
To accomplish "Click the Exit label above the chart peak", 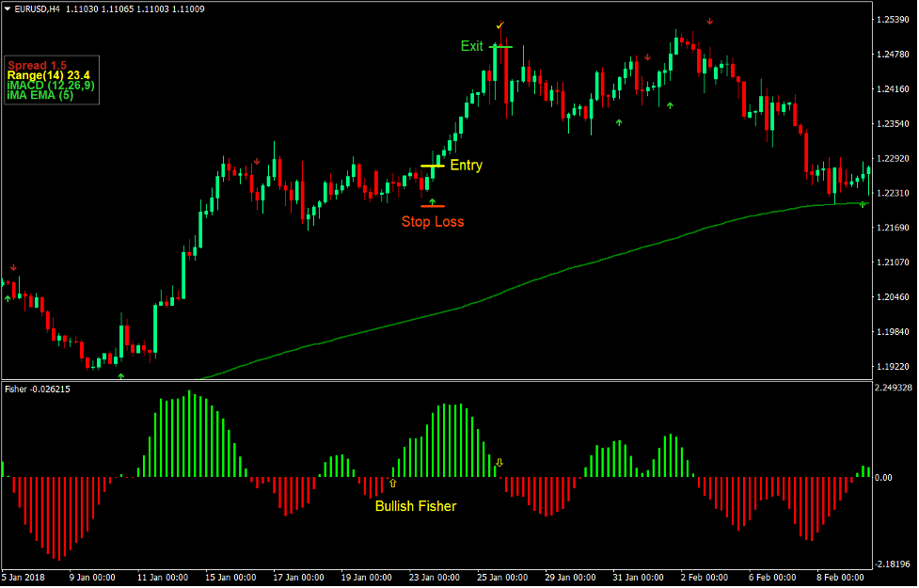I will coord(472,45).
